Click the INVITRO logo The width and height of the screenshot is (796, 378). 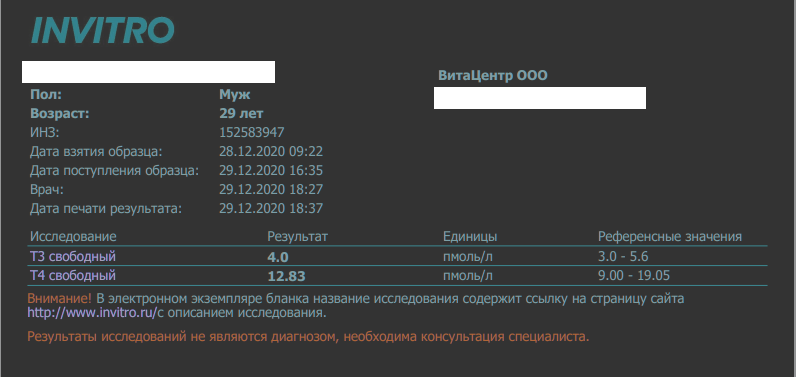tap(103, 30)
